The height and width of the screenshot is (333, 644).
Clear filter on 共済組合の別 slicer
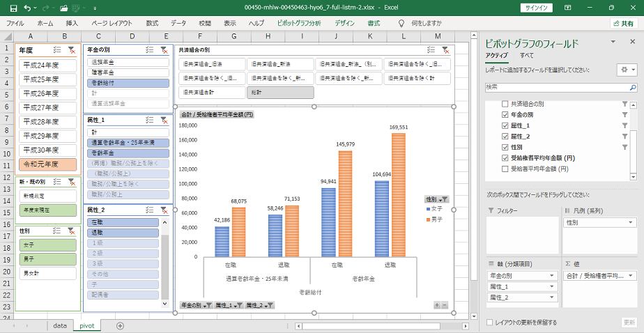tap(445, 50)
